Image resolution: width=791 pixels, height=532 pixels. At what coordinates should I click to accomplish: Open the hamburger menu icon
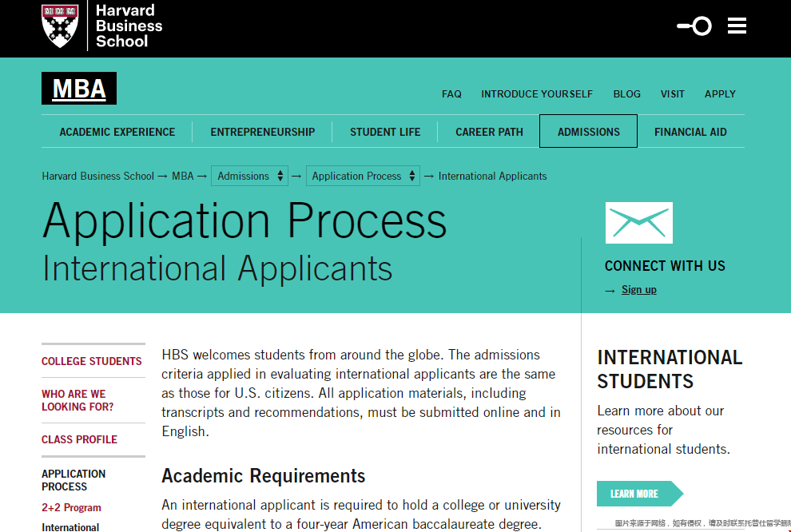(x=737, y=26)
